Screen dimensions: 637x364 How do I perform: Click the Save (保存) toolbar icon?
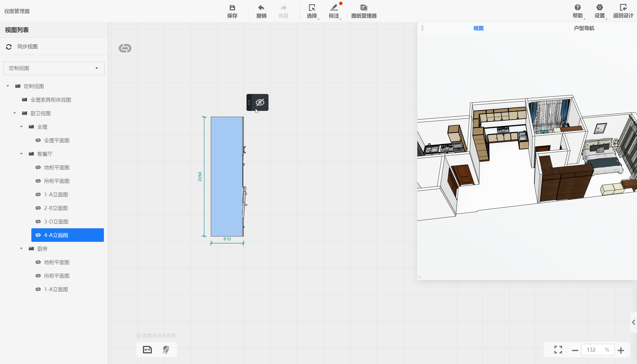pyautogui.click(x=232, y=8)
